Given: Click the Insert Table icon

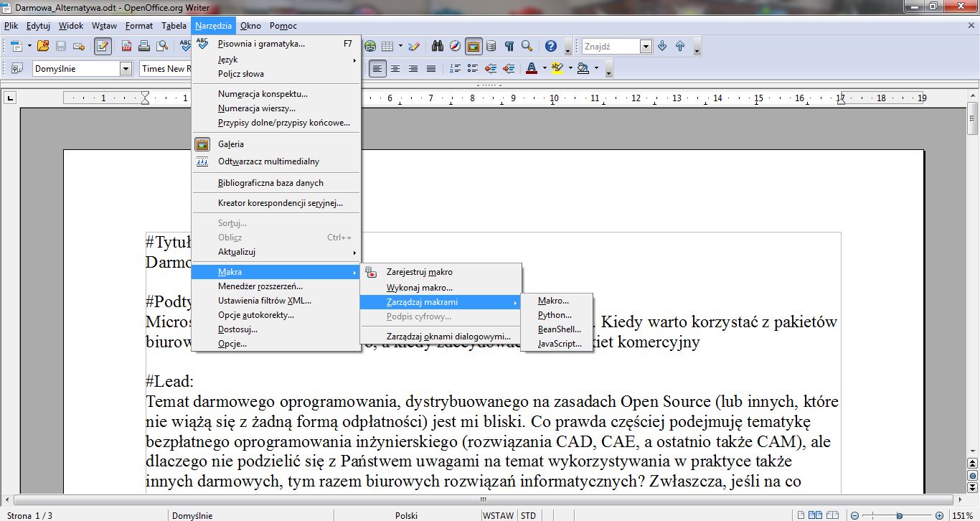Looking at the screenshot, I should pos(387,46).
